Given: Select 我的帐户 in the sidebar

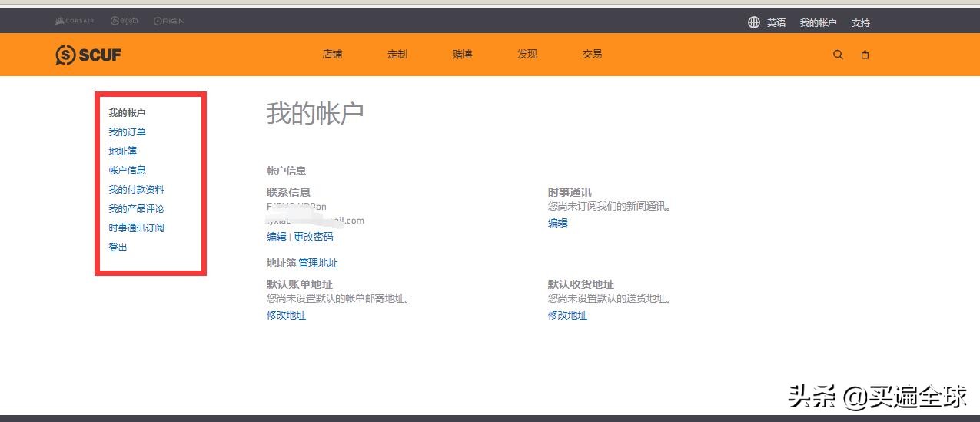Looking at the screenshot, I should coord(127,113).
